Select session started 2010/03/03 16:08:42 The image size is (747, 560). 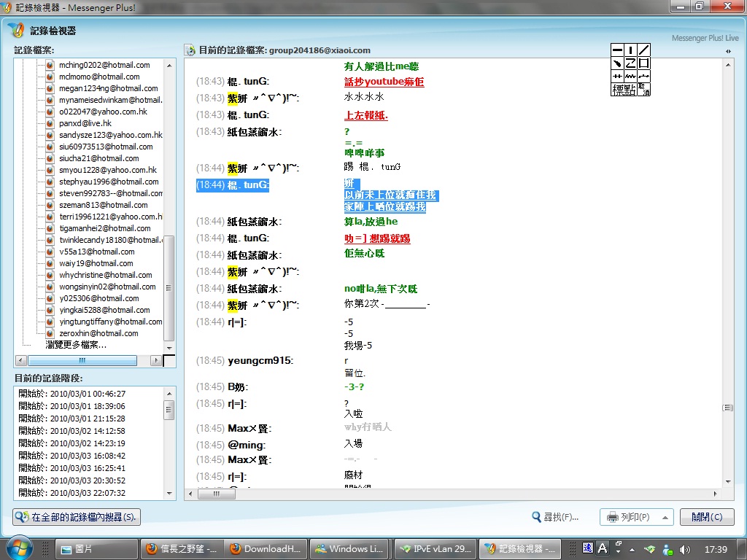[x=71, y=456]
